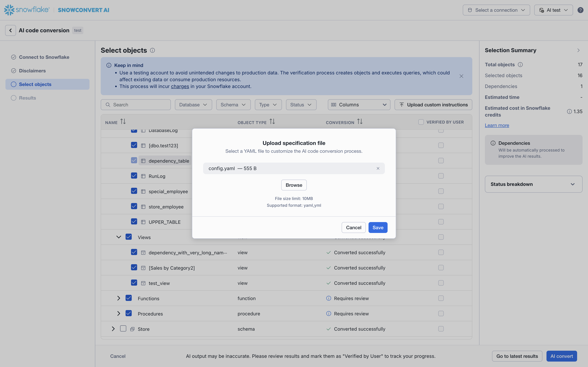Viewport: 588px width, 367px height.
Task: Check the Verified by User header checkbox
Action: click(x=421, y=122)
